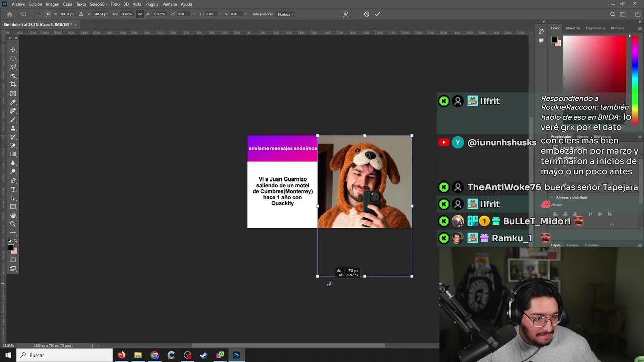The image size is (644, 362).
Task: Select the Elliptical Marquee tool
Action: [x=13, y=58]
